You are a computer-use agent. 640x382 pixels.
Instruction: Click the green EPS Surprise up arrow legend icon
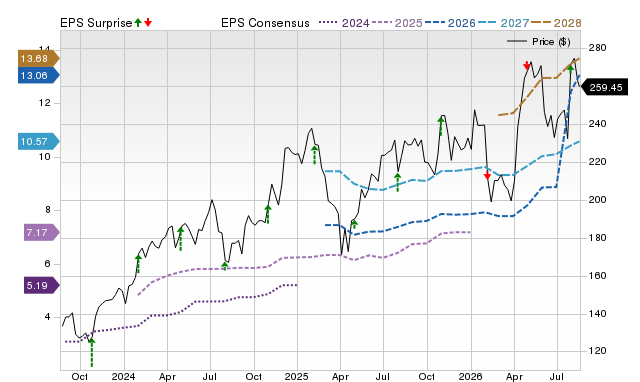click(x=138, y=23)
